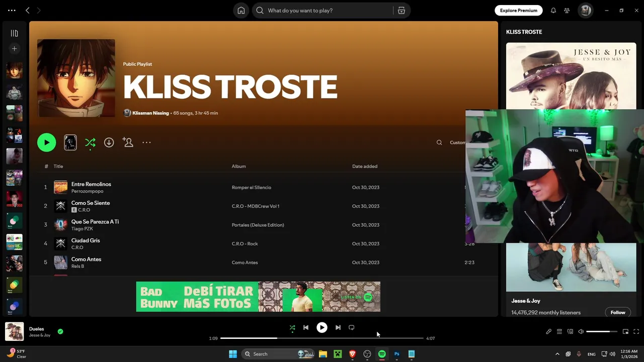Open Custom order sort dropdown
The width and height of the screenshot is (644, 362).
tap(457, 143)
